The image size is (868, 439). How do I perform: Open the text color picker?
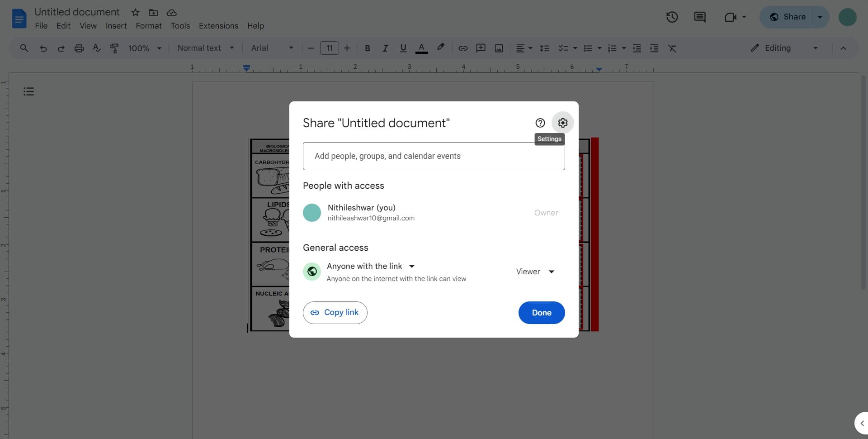421,48
